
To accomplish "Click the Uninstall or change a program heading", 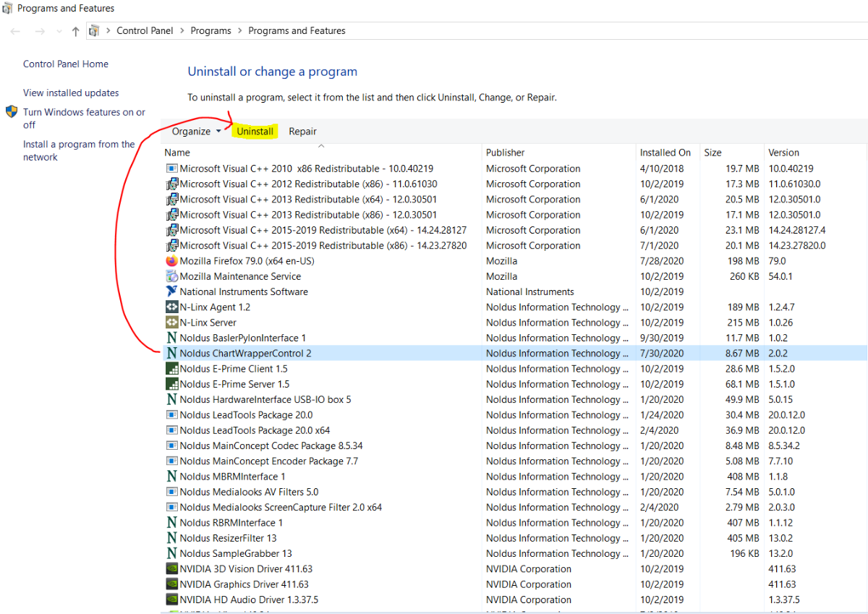I will click(x=273, y=72).
